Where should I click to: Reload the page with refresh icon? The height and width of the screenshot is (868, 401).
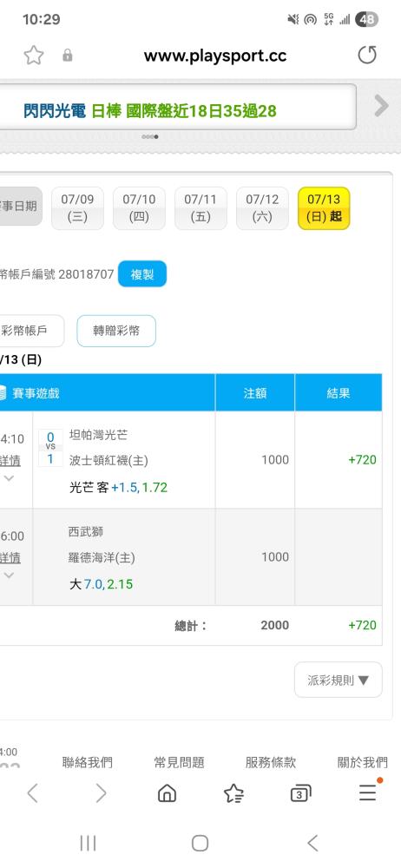[x=366, y=56]
